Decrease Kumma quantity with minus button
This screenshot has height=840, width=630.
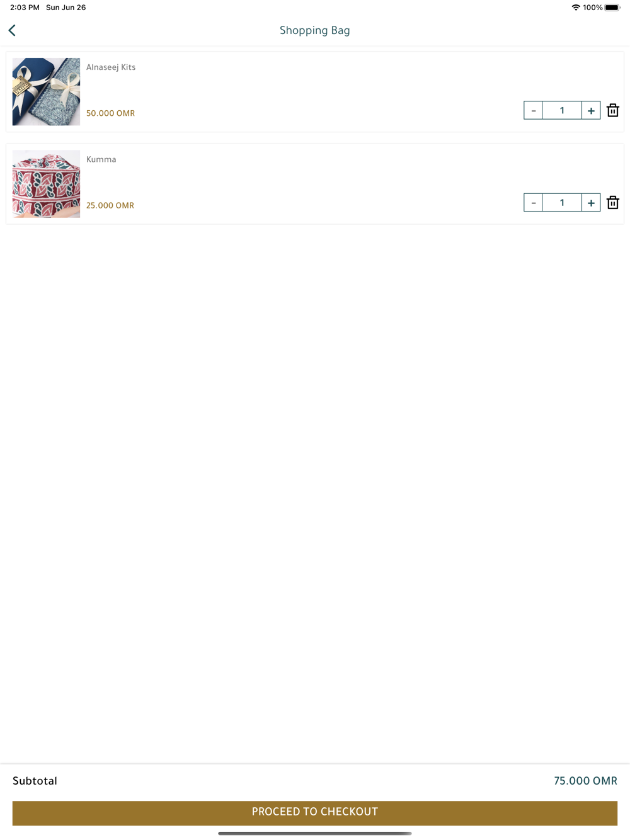533,203
